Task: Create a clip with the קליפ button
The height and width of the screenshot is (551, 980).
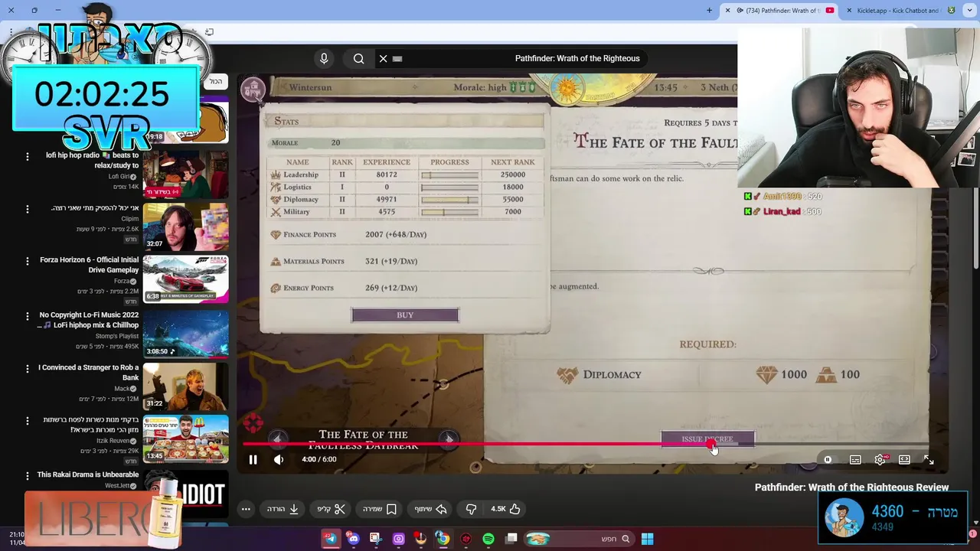Action: [332, 509]
